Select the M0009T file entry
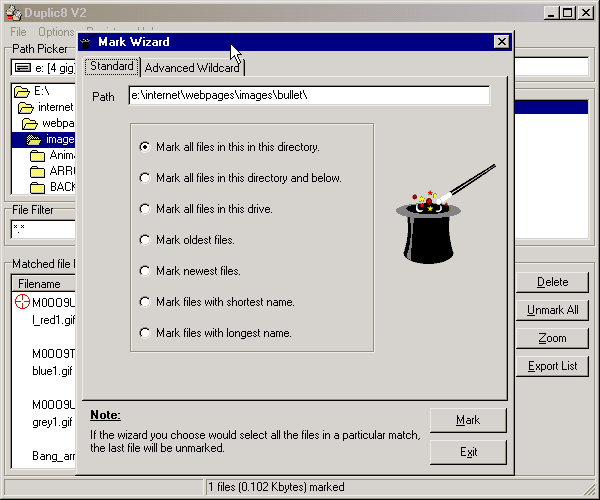Screen dimensions: 600x500 pos(54,354)
